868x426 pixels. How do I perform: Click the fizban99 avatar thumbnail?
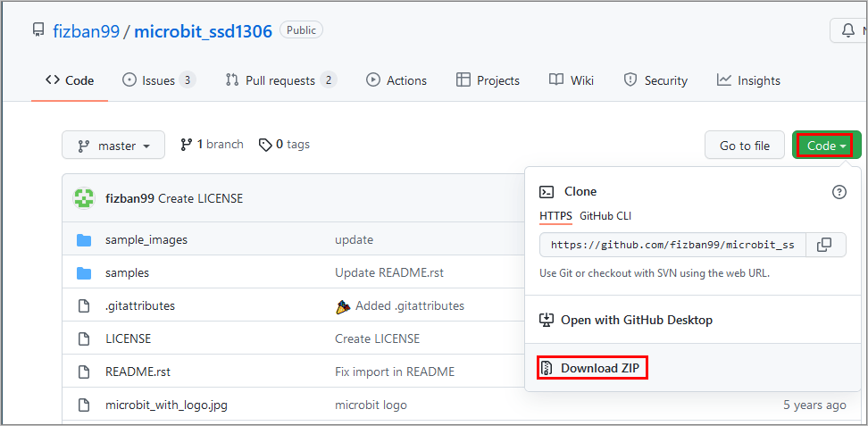[x=85, y=198]
